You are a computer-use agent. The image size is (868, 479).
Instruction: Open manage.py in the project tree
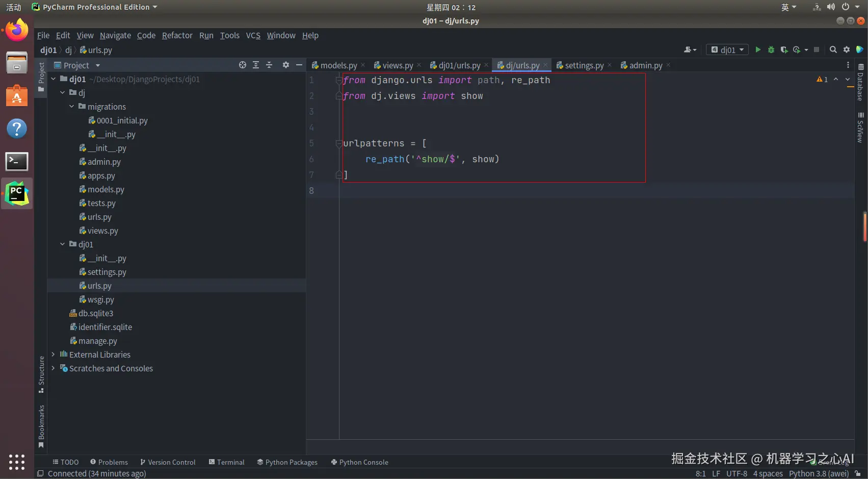point(97,341)
